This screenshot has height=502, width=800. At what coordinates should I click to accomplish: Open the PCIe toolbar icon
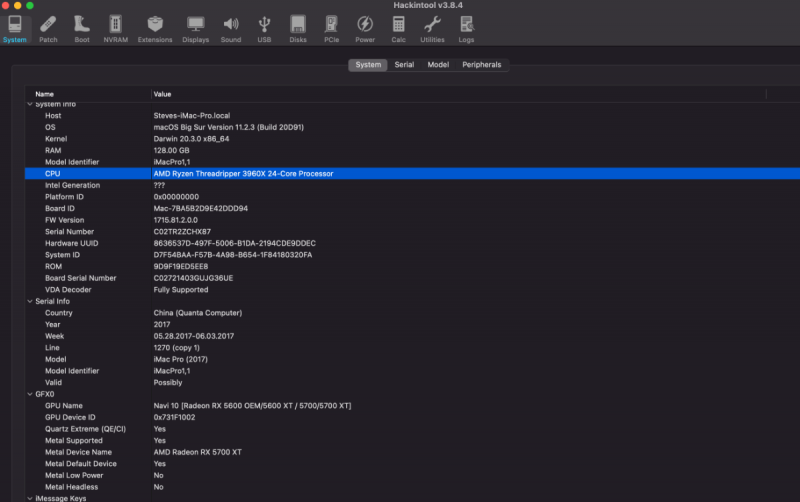tap(331, 28)
